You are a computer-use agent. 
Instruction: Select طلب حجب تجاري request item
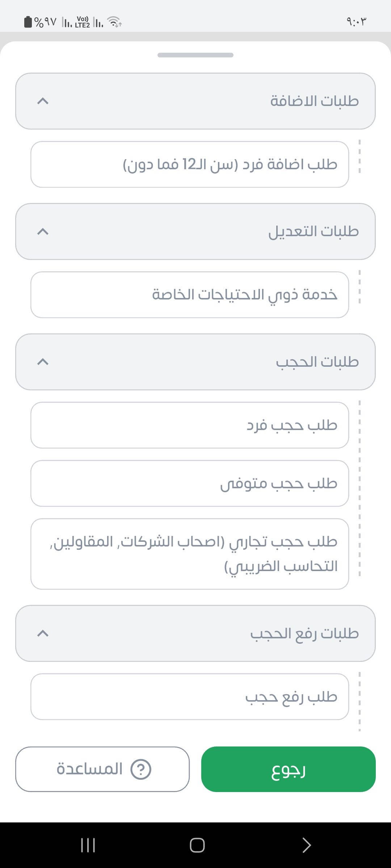coord(190,554)
